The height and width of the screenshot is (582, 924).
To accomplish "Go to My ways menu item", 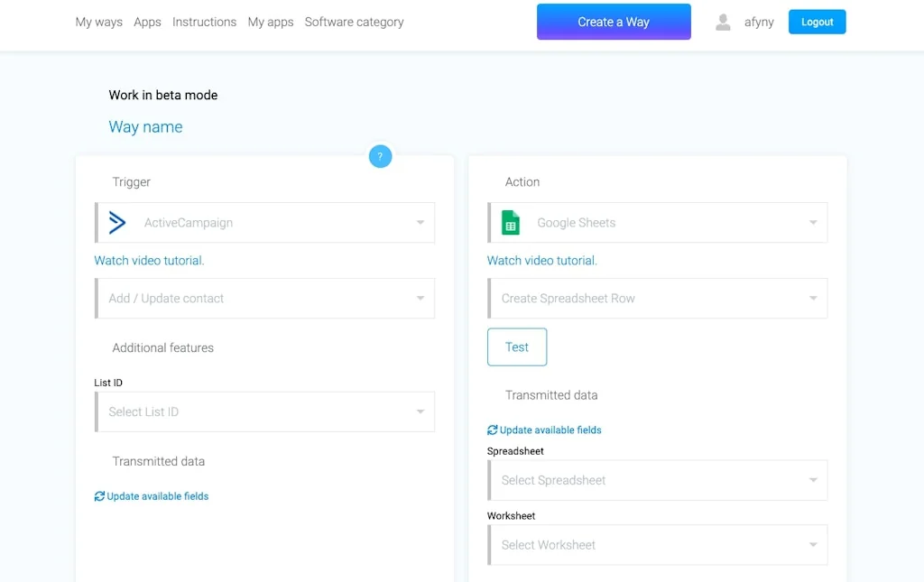I will (99, 23).
